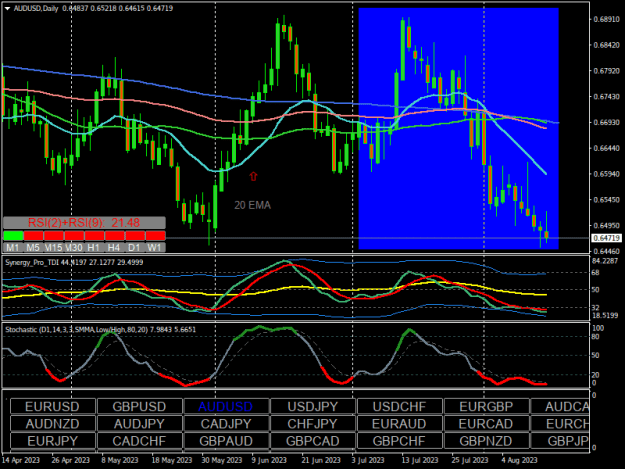
Task: Click the 14 Apr 2023 date label
Action: pos(21,460)
